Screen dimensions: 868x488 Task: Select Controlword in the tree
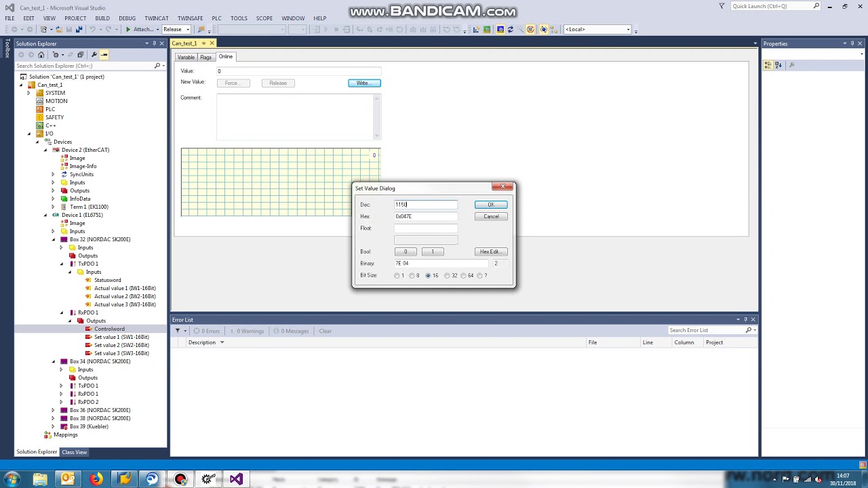[x=109, y=329]
